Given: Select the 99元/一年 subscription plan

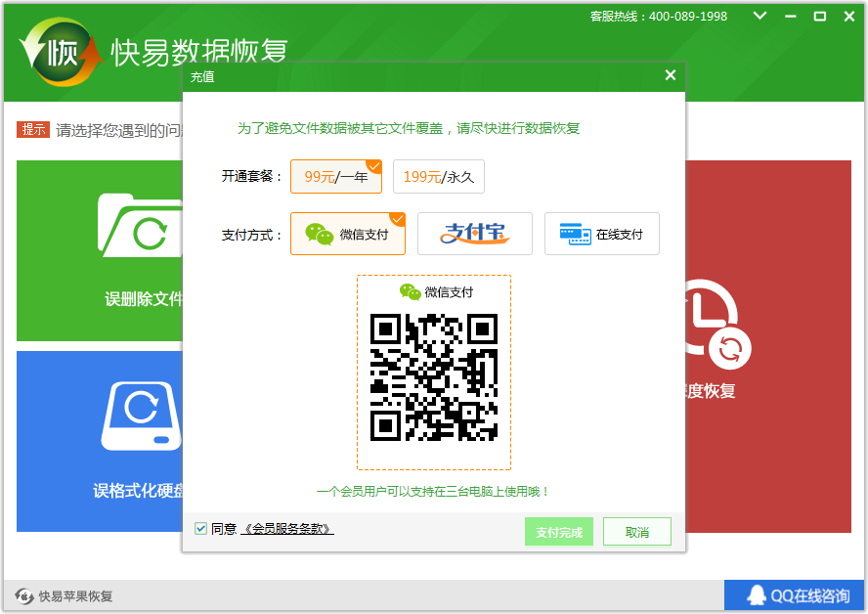Looking at the screenshot, I should pos(336,177).
